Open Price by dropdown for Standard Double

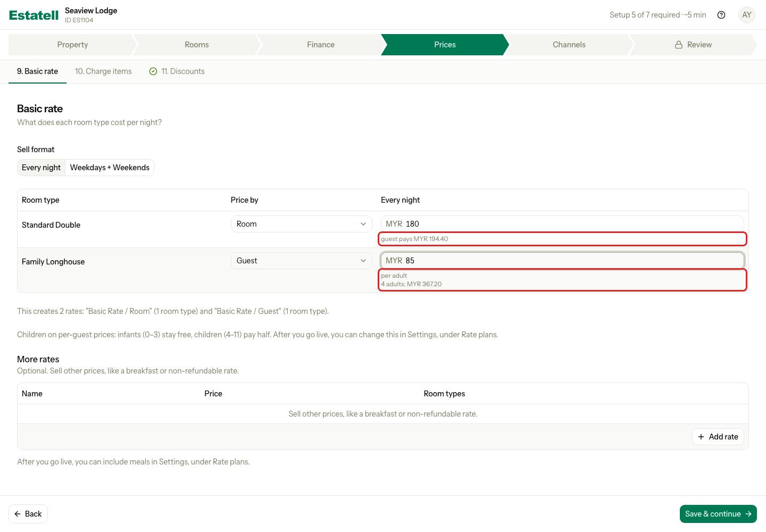tap(302, 224)
